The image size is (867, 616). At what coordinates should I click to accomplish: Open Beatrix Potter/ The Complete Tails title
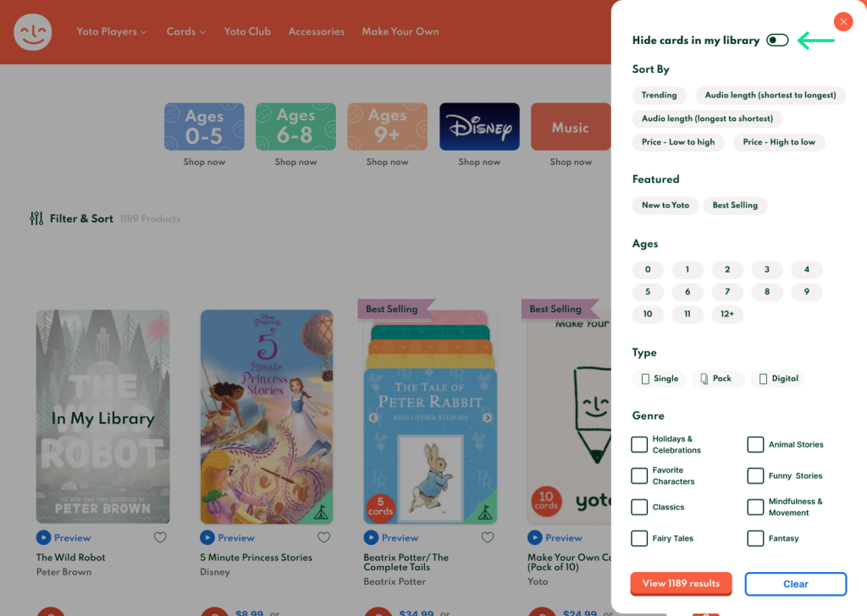(406, 563)
